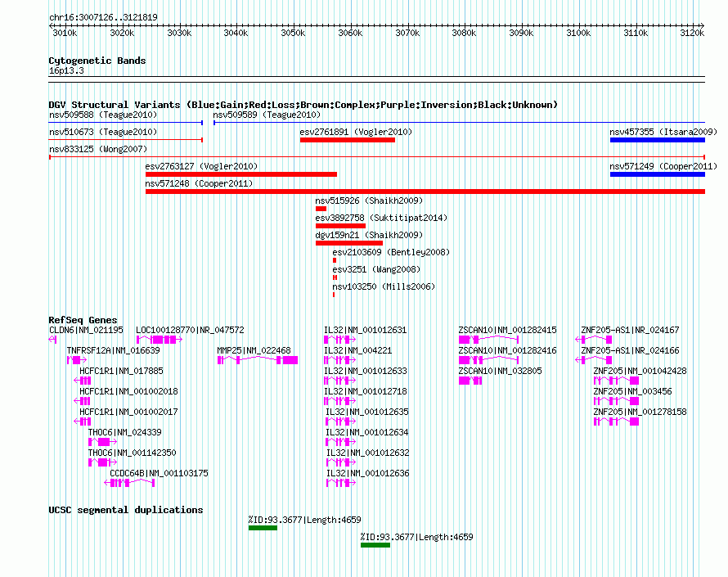Click nsv833125 (Wong2007) label
The image size is (728, 577).
point(98,149)
